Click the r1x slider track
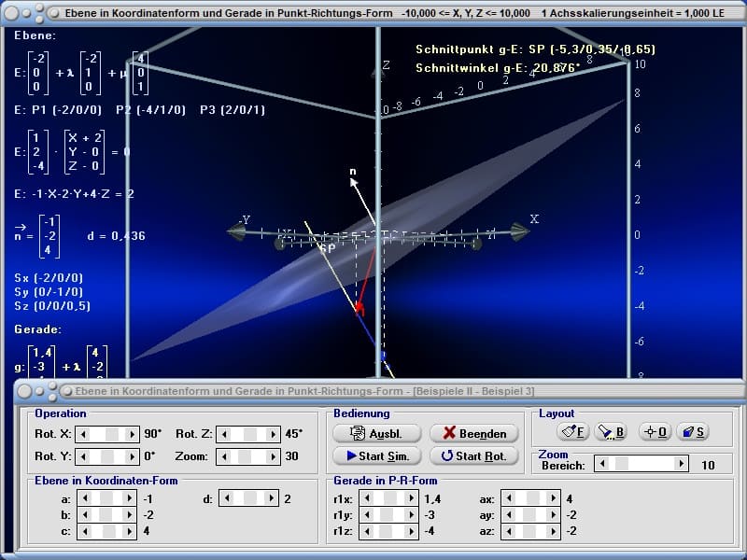Viewport: 747px width, 560px height. (x=389, y=498)
